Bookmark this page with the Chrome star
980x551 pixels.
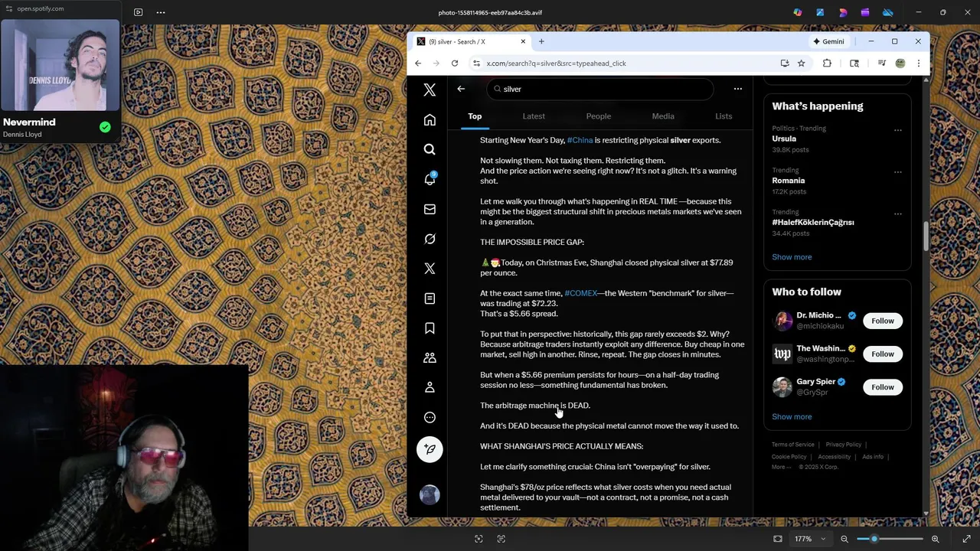801,64
